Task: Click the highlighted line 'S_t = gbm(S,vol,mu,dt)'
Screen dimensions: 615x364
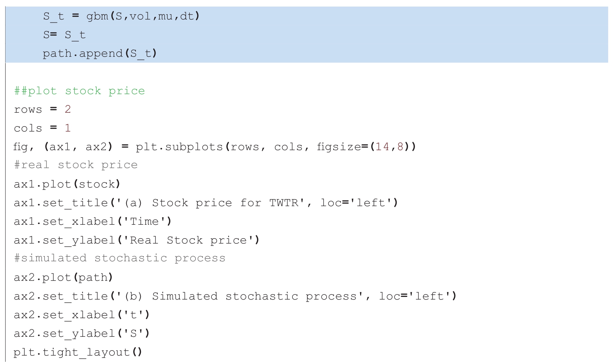Action: click(121, 16)
